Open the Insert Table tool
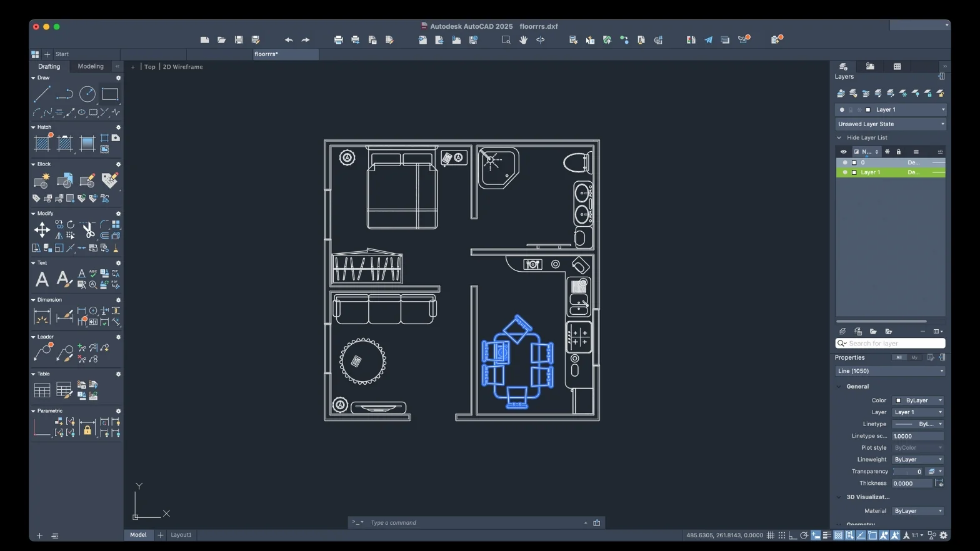 (x=42, y=391)
